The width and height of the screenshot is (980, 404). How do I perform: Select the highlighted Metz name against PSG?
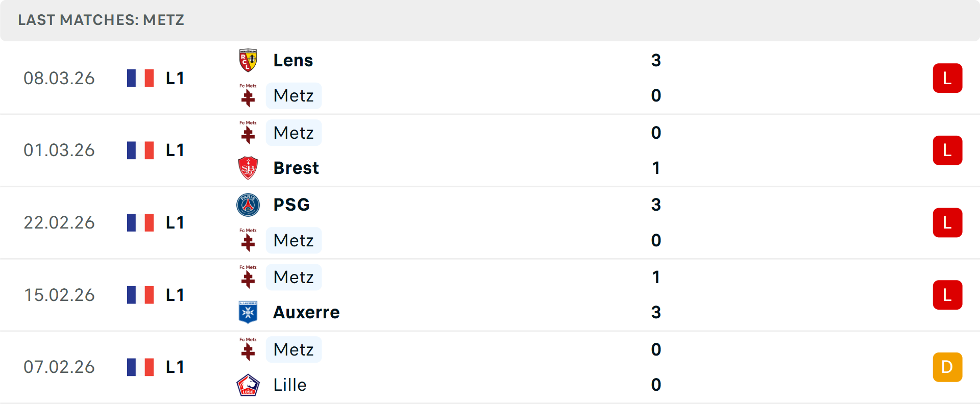[x=293, y=240]
